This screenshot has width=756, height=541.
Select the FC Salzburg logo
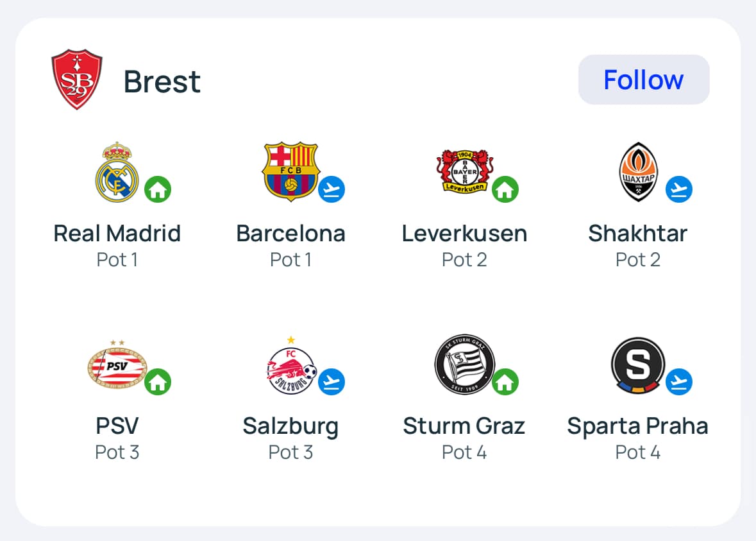(x=290, y=366)
